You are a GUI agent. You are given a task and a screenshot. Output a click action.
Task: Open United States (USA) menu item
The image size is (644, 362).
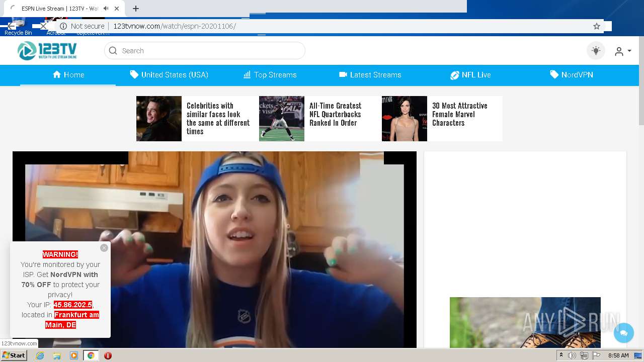tap(169, 75)
